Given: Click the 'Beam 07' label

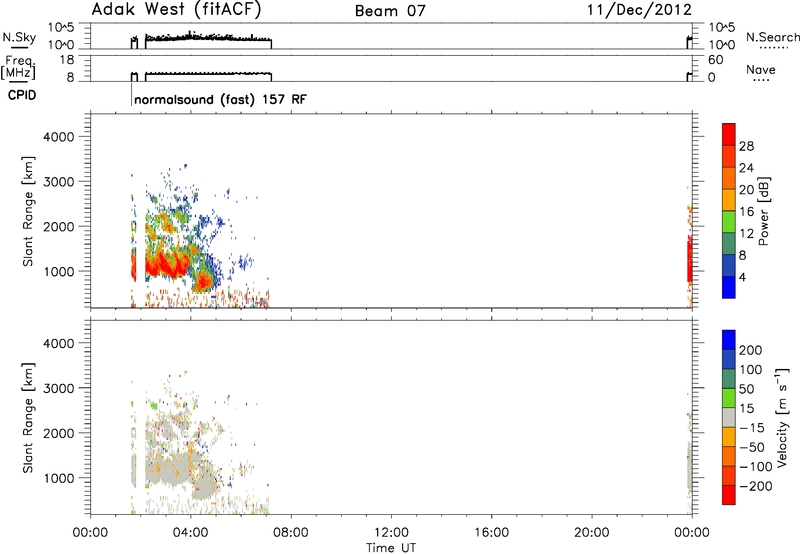Looking at the screenshot, I should point(390,11).
